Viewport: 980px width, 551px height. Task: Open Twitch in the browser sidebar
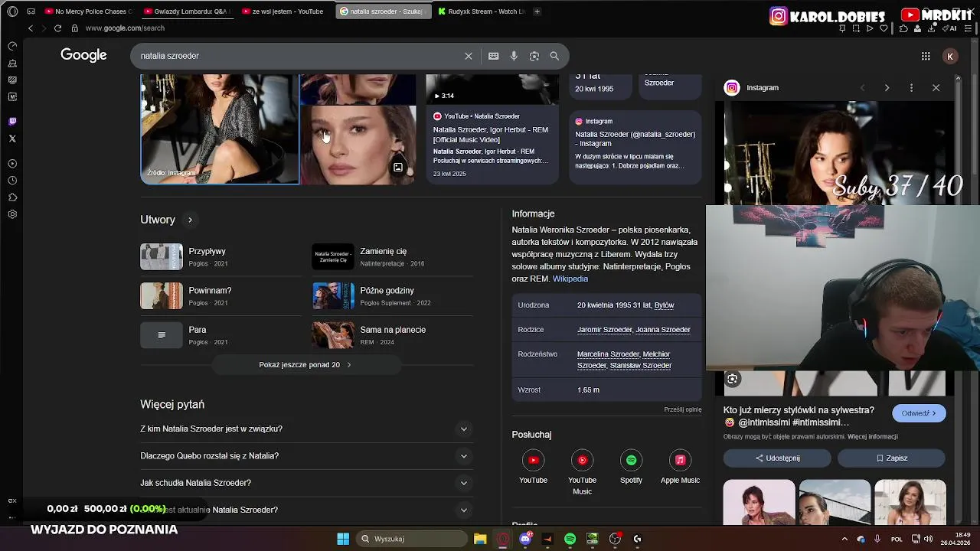[12, 121]
